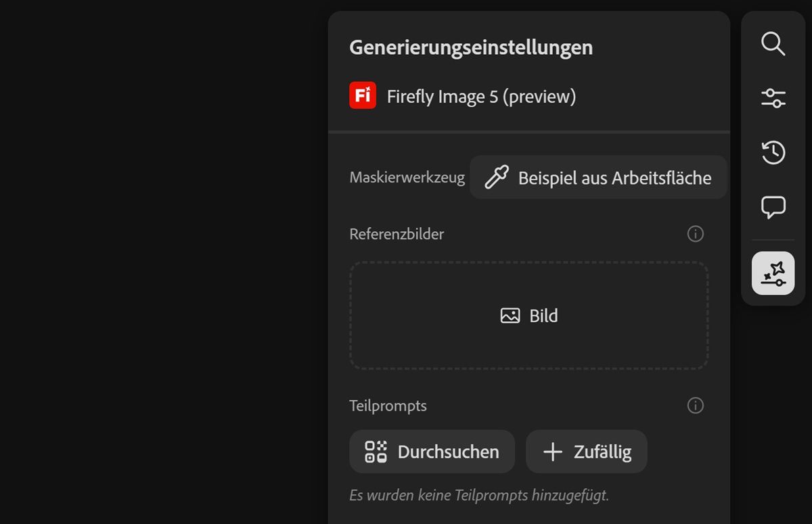Toggle the generation settings sidebar icon
The height and width of the screenshot is (524, 812).
[x=773, y=273]
